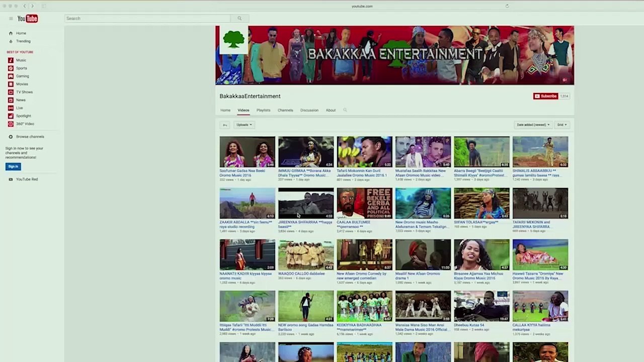This screenshot has height=362, width=644.
Task: Play the Dheebuu Kutaa 54 thumbnail
Action: (x=482, y=306)
